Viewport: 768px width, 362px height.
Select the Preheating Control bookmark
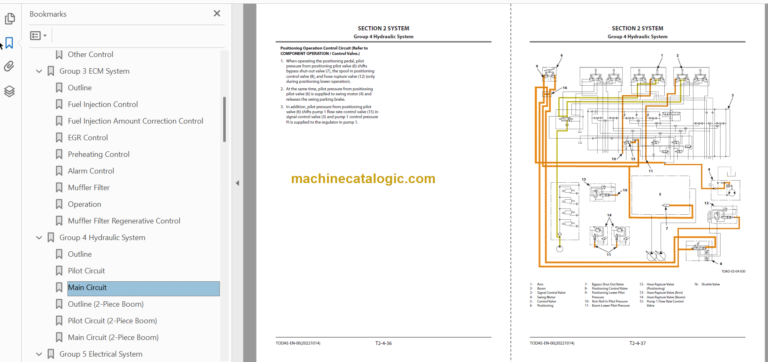pos(98,154)
